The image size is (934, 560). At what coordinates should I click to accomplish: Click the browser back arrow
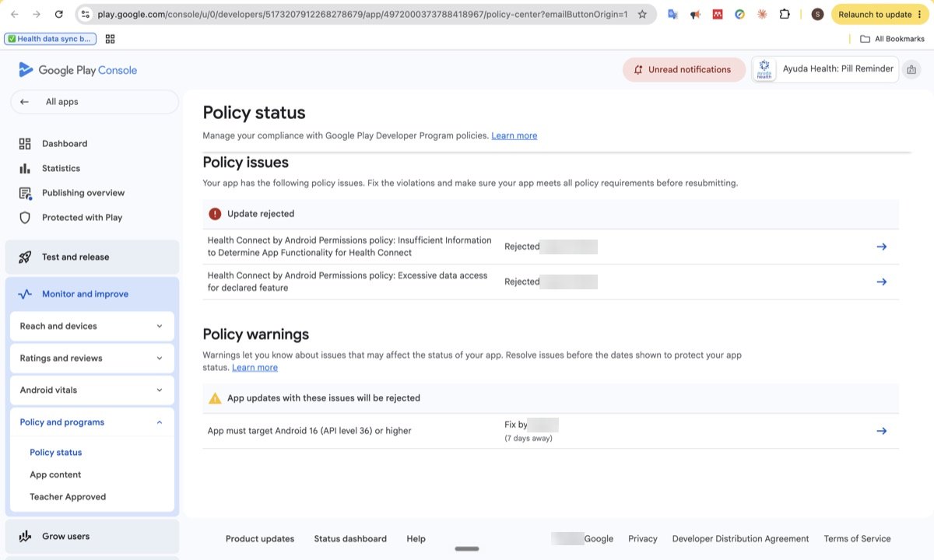point(14,14)
